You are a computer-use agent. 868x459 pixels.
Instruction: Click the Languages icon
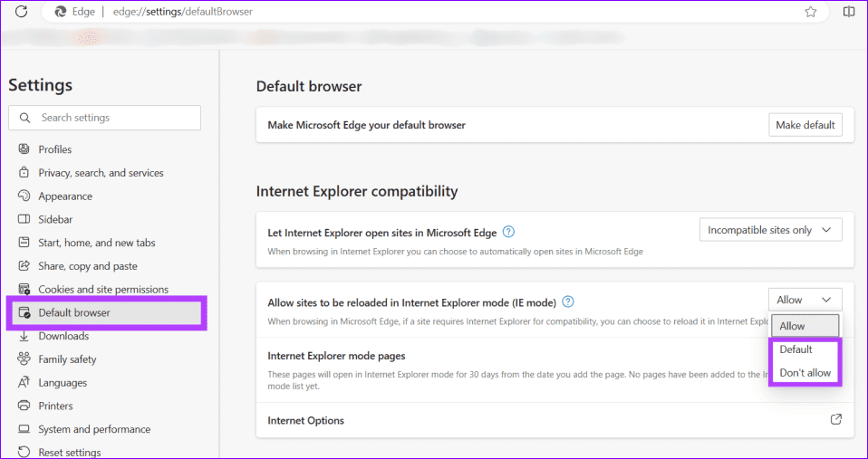[24, 382]
